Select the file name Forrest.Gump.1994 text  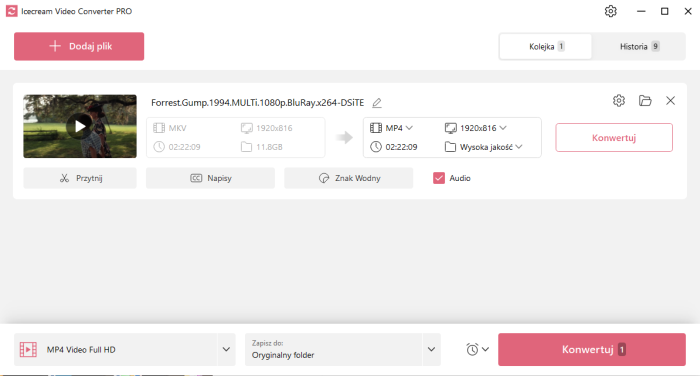pyautogui.click(x=257, y=103)
